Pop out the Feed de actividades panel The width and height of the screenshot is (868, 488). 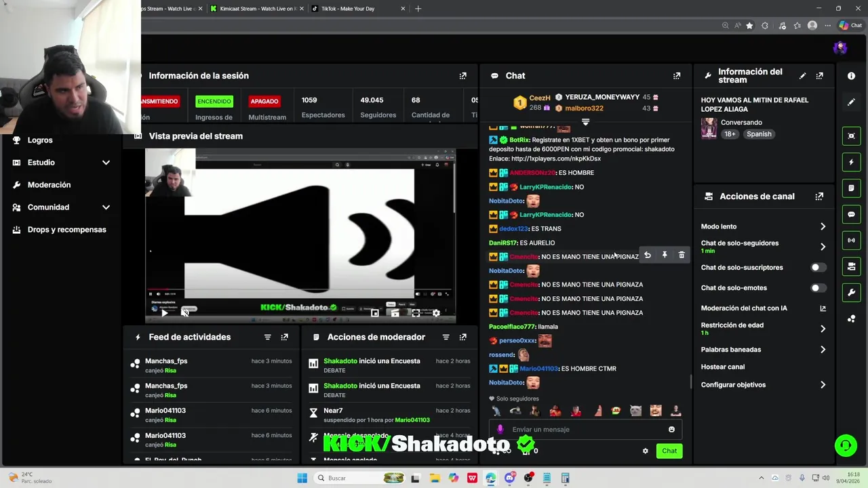pyautogui.click(x=285, y=337)
